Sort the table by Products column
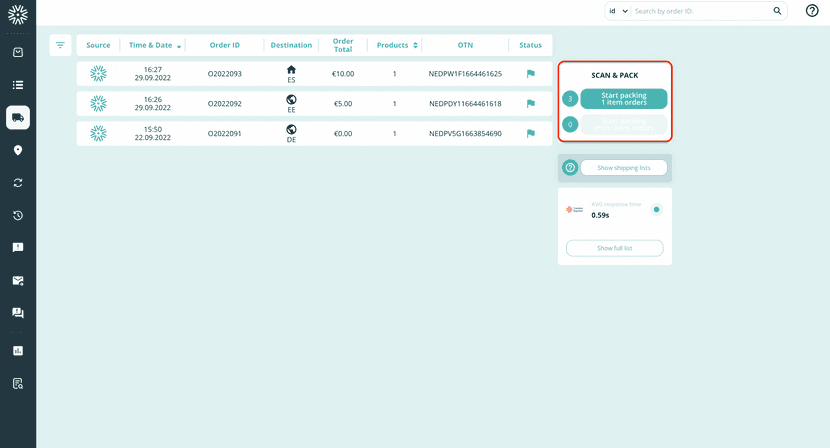 [x=415, y=46]
